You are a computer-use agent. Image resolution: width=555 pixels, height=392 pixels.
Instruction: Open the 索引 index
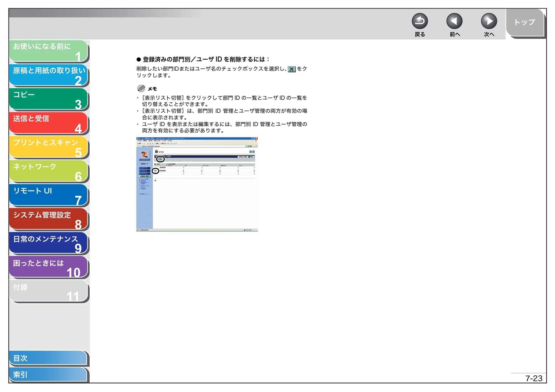[48, 375]
